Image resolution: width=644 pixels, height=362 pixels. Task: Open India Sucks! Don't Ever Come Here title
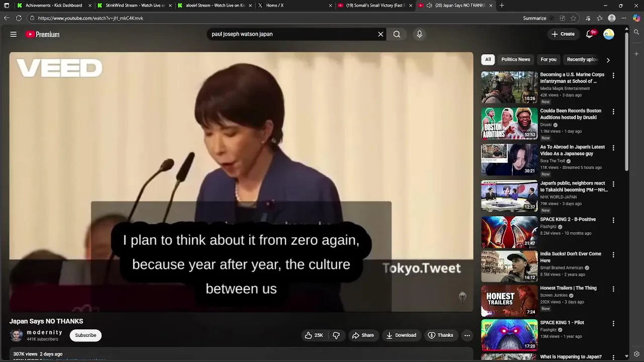tap(571, 257)
